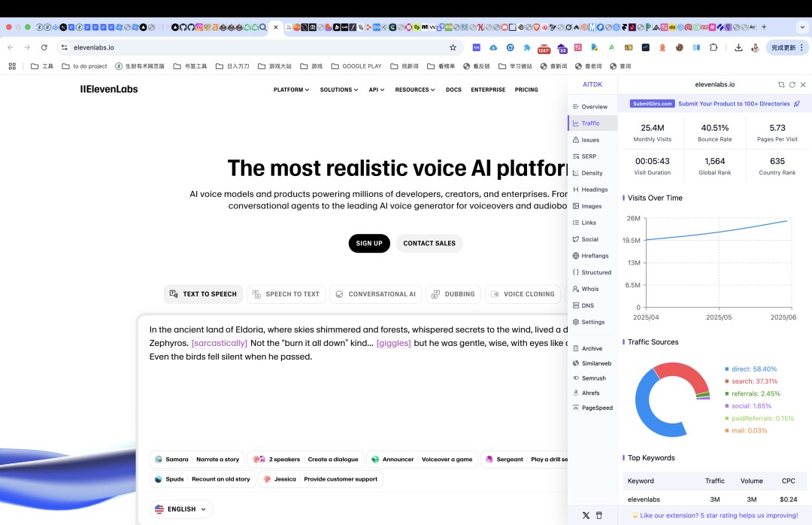Click the direct 58.40% legend entry

(x=751, y=369)
